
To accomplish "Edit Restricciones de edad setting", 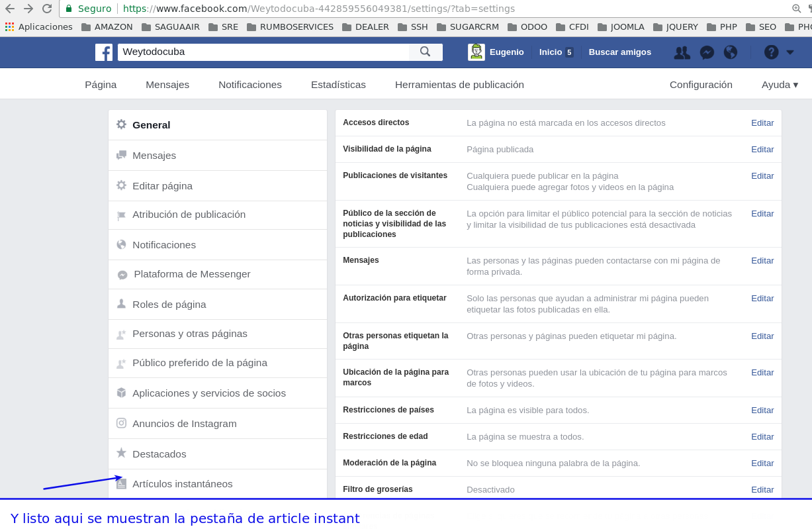I will pos(762,436).
